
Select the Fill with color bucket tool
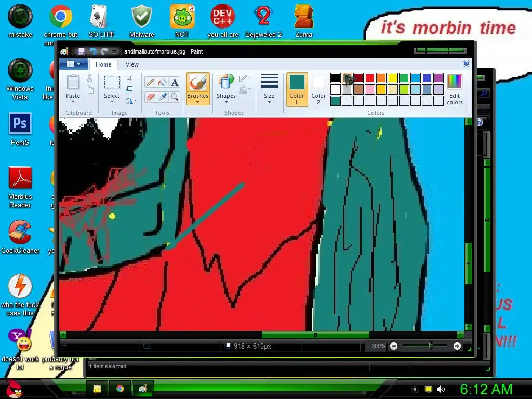163,83
